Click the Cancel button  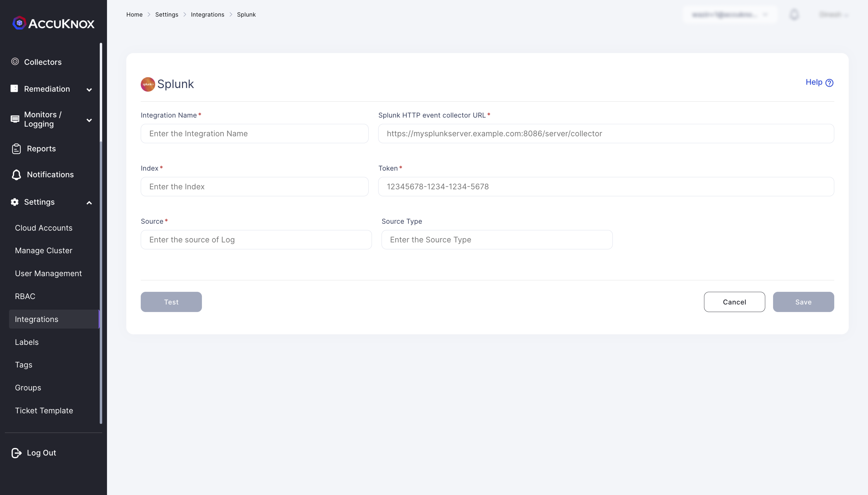[x=734, y=302]
